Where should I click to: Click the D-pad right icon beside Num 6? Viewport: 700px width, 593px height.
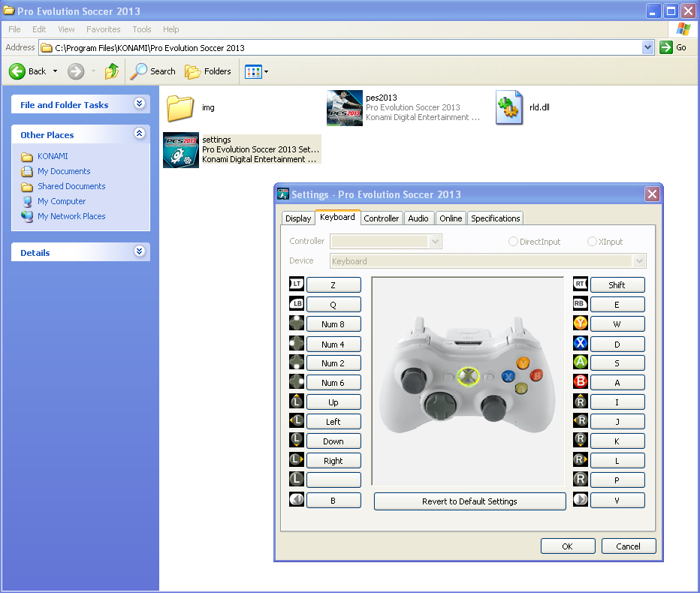(297, 381)
